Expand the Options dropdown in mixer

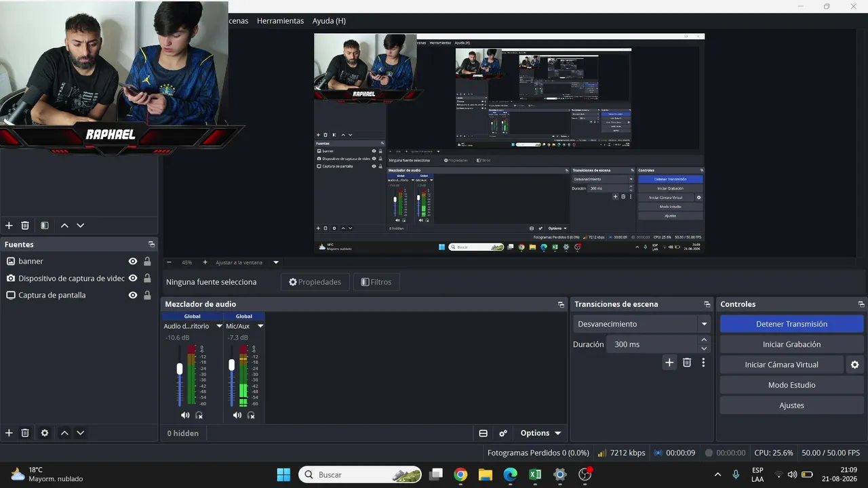(540, 433)
